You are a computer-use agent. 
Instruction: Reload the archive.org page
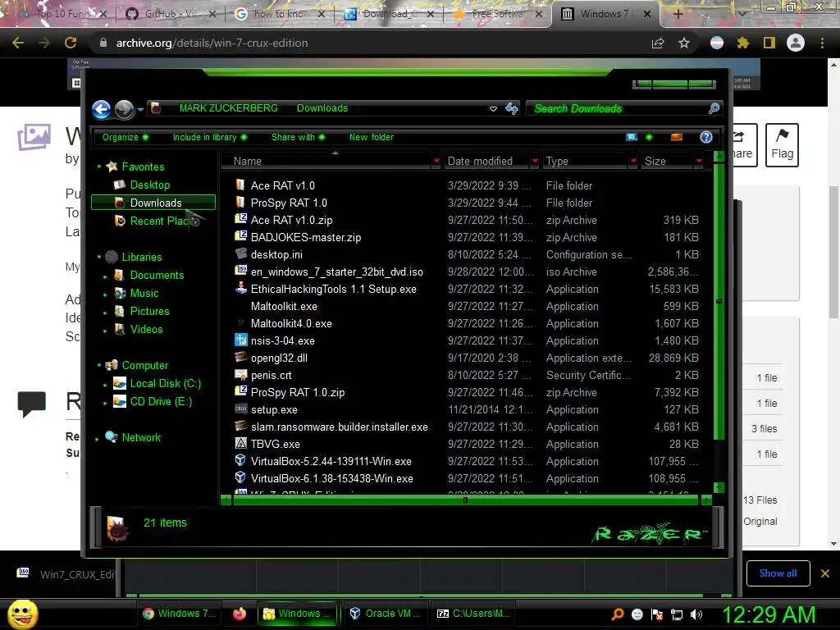tap(71, 43)
